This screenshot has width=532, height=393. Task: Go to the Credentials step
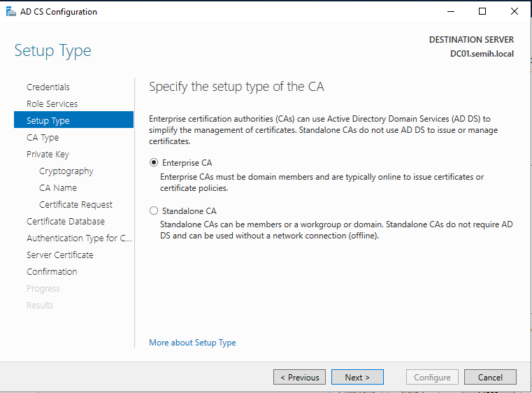pos(48,87)
